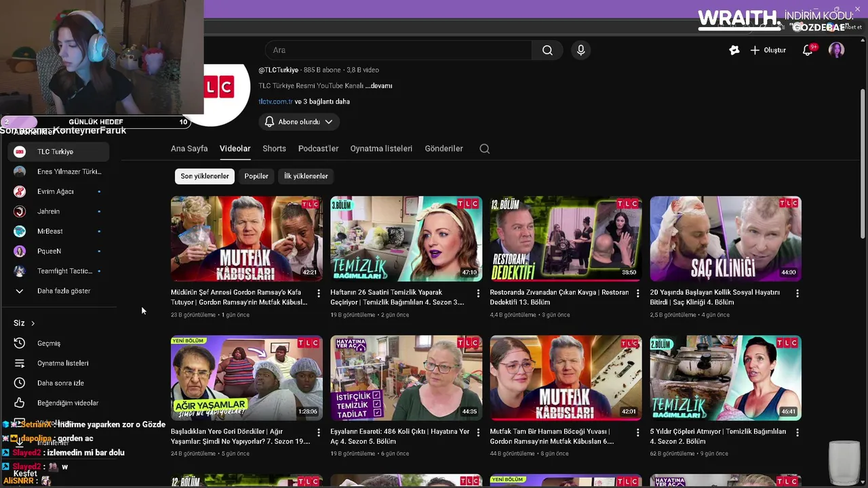Open options menu for Eşyaların Esareti video
Viewport: 868px width, 488px height.
478,432
